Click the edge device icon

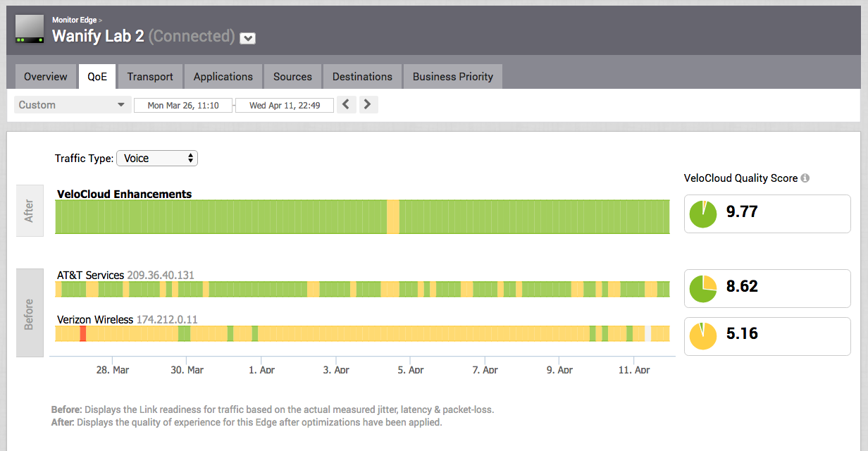30,29
